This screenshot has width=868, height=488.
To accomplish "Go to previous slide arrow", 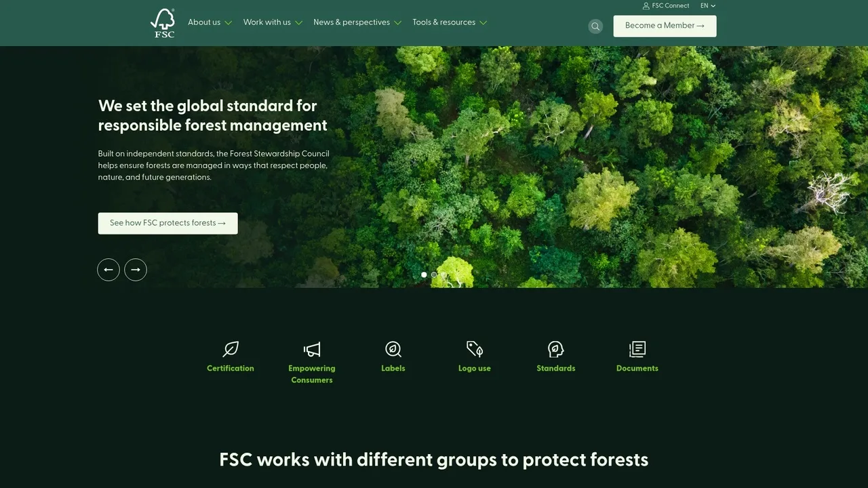I will pos(108,270).
